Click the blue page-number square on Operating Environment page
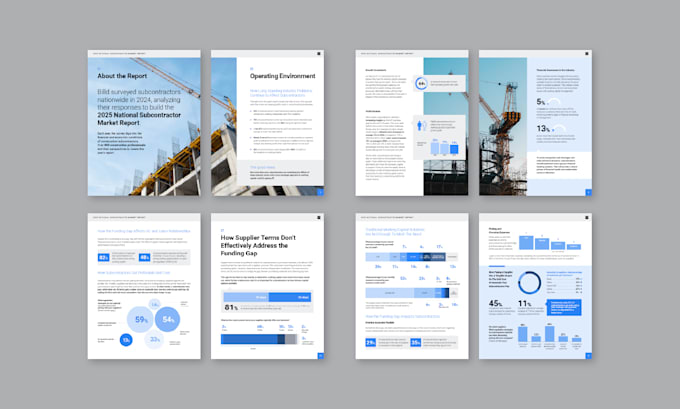 pyautogui.click(x=320, y=192)
